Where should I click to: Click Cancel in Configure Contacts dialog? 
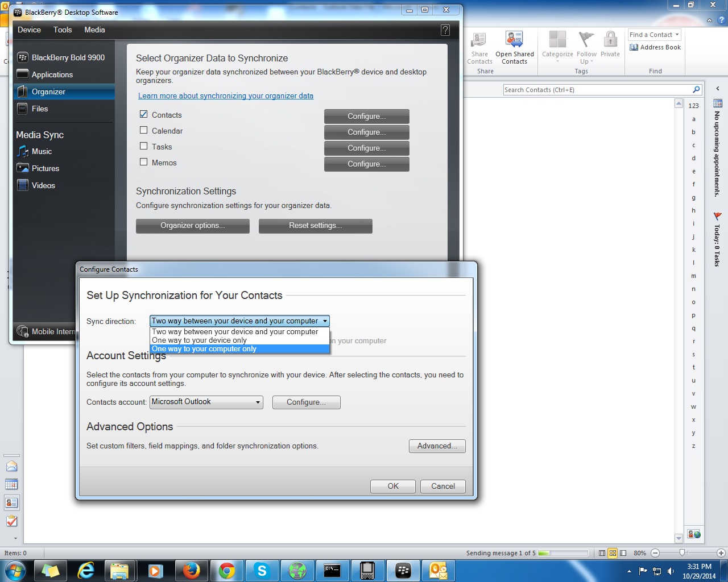click(443, 487)
